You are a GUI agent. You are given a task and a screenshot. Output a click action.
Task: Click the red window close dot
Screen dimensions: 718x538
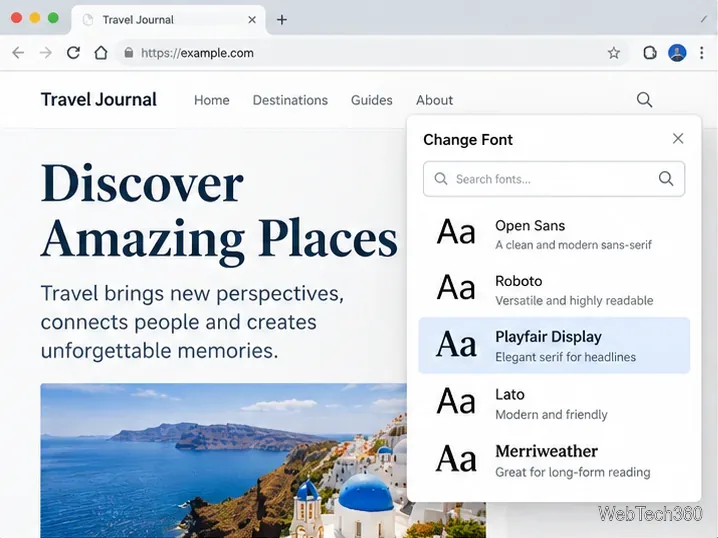[x=16, y=18]
